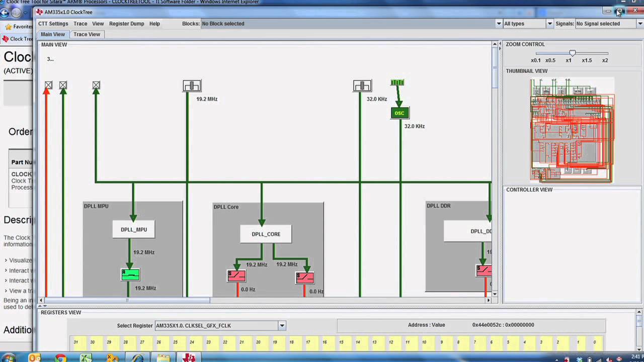
Task: Click the address value 0x44e0052c : 0x00000000
Action: 503,325
